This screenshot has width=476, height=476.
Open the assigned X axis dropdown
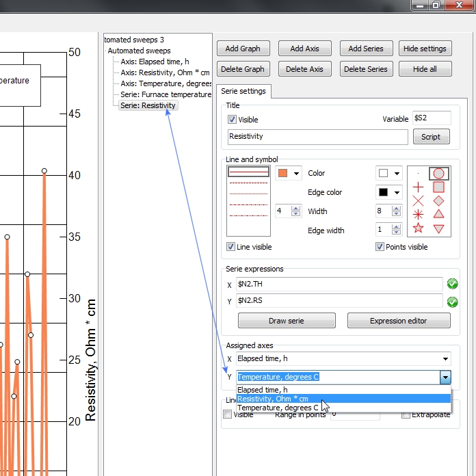[445, 359]
